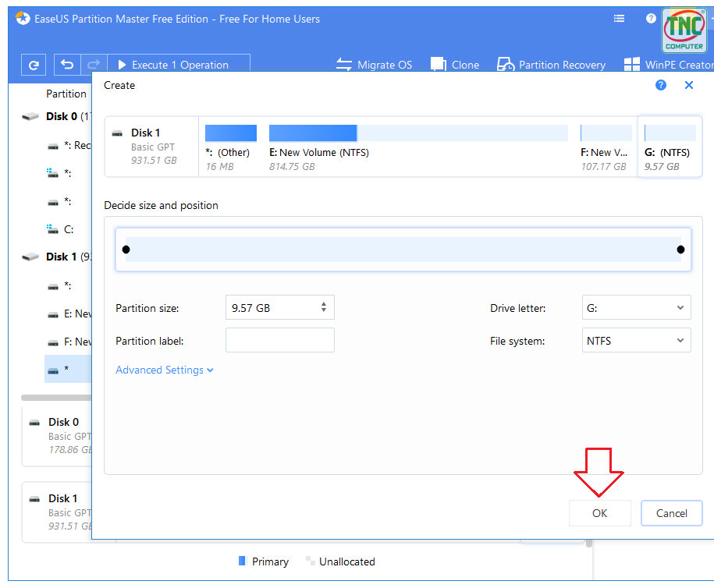The height and width of the screenshot is (588, 714).
Task: Select the highlighted * unallocated row
Action: [x=69, y=369]
